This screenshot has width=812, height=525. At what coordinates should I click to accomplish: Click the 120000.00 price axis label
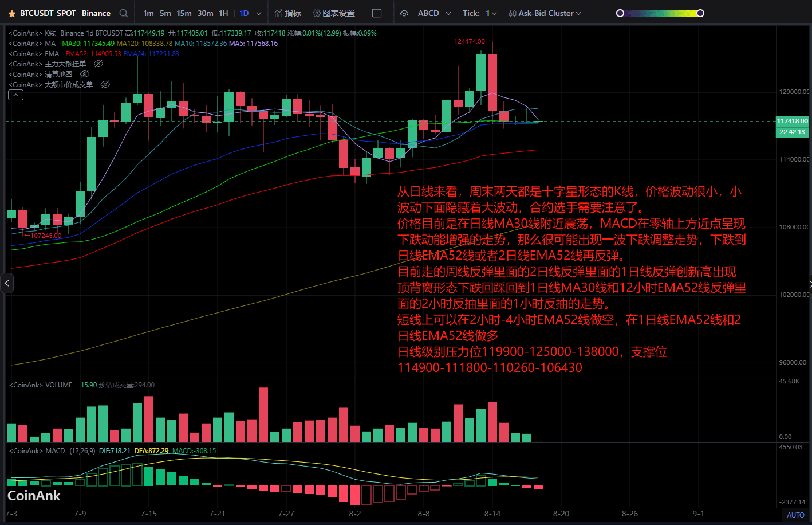pyautogui.click(x=794, y=92)
